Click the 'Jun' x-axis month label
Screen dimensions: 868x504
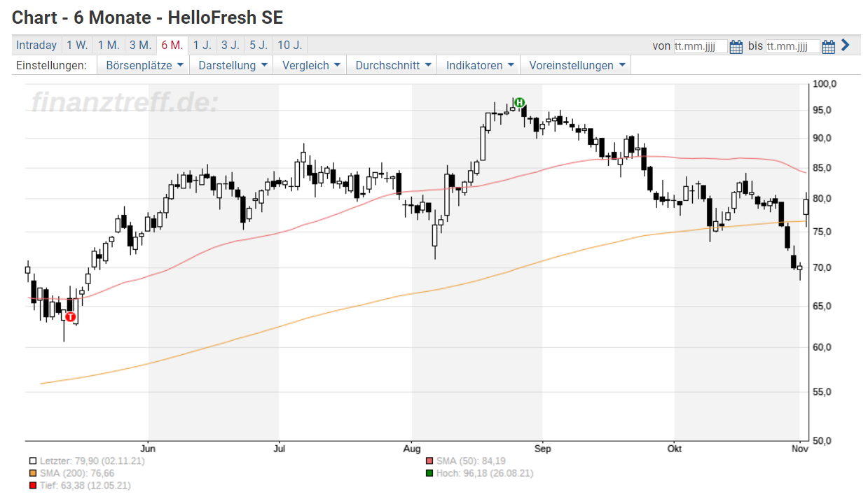[148, 447]
